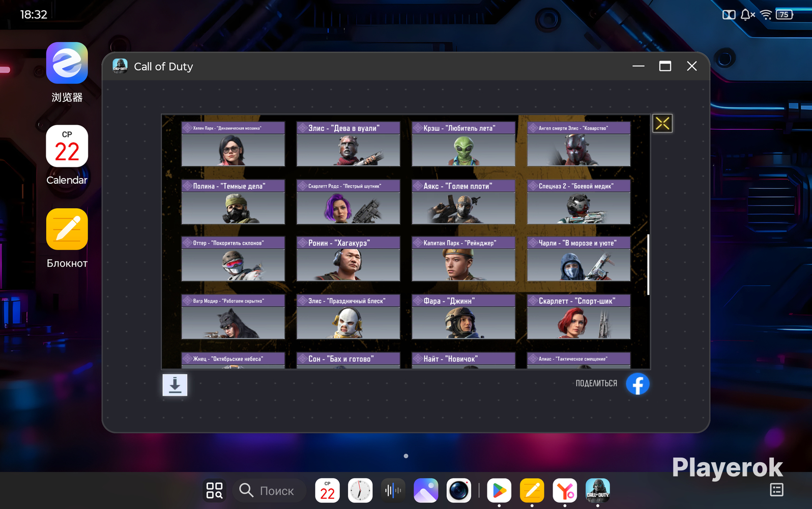The height and width of the screenshot is (509, 812).
Task: Open the Calendar icon on the desktop
Action: (67, 146)
